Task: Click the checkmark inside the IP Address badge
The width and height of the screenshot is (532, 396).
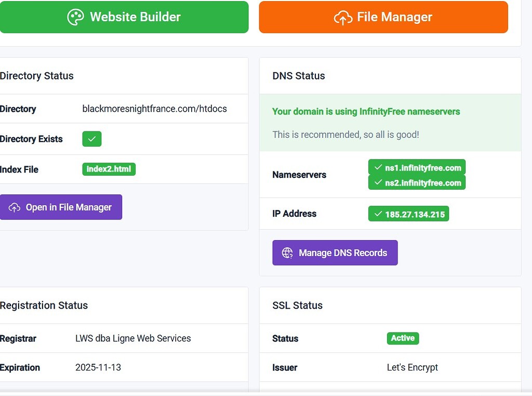Action: (378, 214)
